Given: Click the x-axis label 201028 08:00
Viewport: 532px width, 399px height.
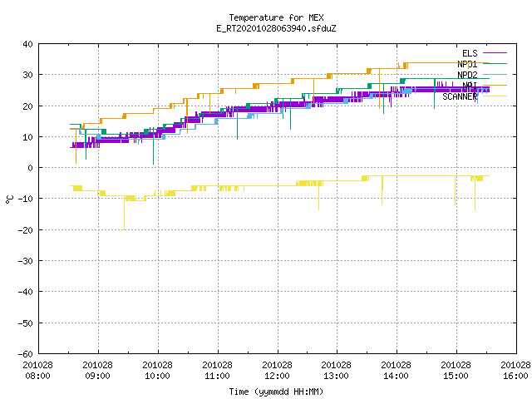Looking at the screenshot, I should pos(38,371).
